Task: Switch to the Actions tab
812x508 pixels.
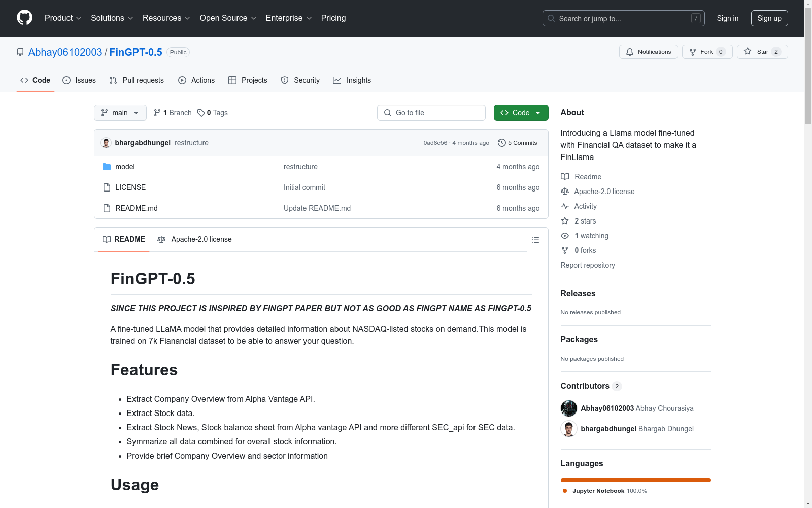Action: (196, 80)
